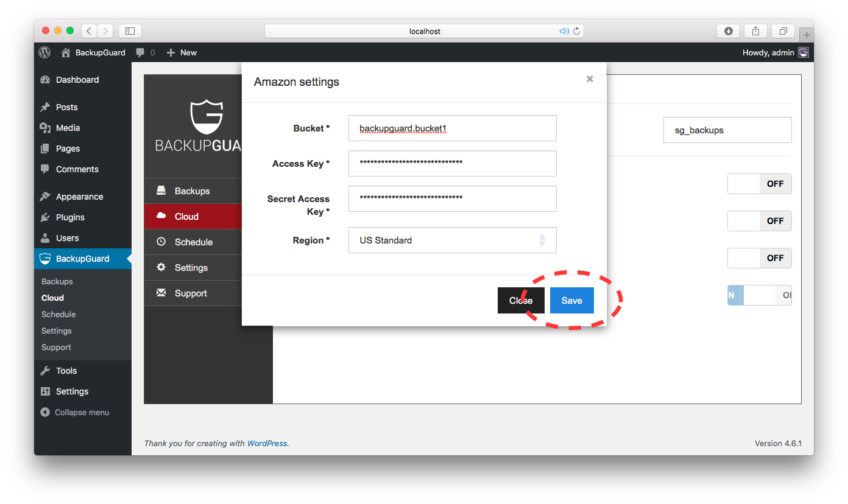Open the Safari share menu
Viewport: 848px width, 504px height.
(x=756, y=30)
